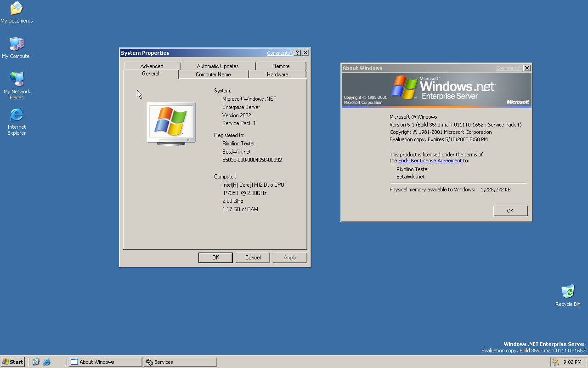This screenshot has width=588, height=368.
Task: Click the 'Enterprise Server' line in System Properties
Action: 241,107
